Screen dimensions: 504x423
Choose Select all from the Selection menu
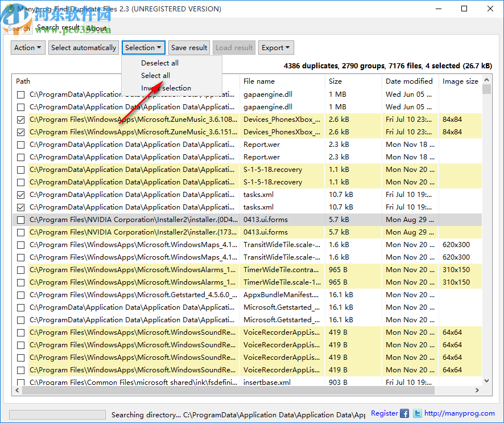click(x=155, y=75)
